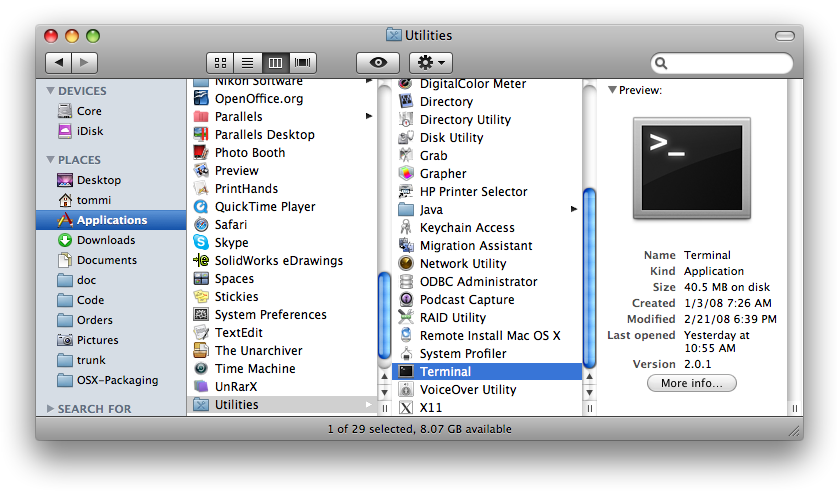Select TextEdit application
The width and height of the screenshot is (837, 493).
pyautogui.click(x=282, y=333)
